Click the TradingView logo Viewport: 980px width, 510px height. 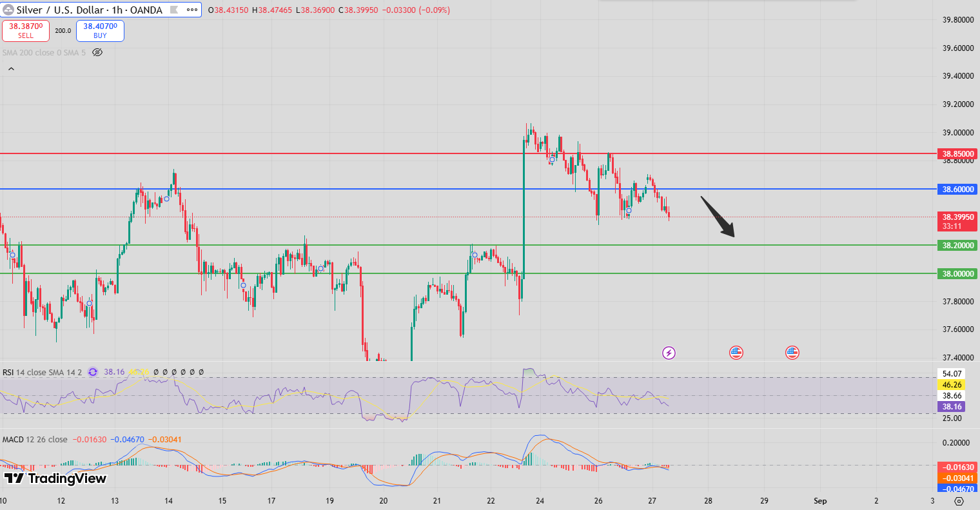(55, 478)
